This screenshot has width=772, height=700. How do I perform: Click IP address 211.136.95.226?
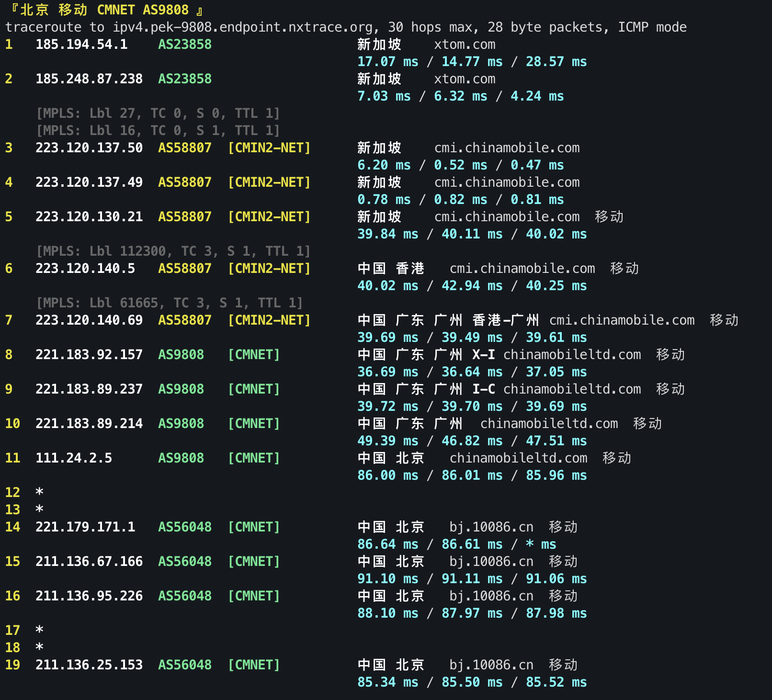click(x=89, y=596)
